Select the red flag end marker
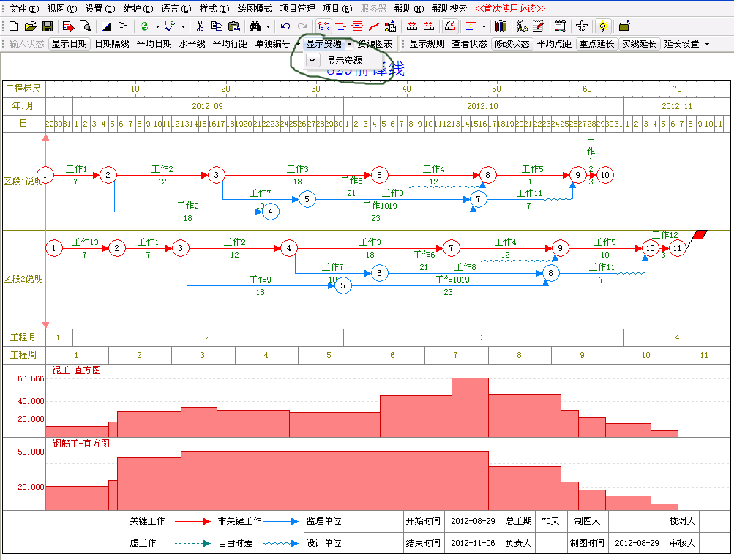This screenshot has width=734, height=560. (700, 234)
